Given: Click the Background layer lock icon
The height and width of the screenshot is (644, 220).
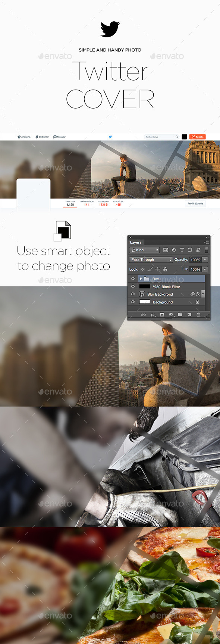Looking at the screenshot, I should pyautogui.click(x=197, y=302).
